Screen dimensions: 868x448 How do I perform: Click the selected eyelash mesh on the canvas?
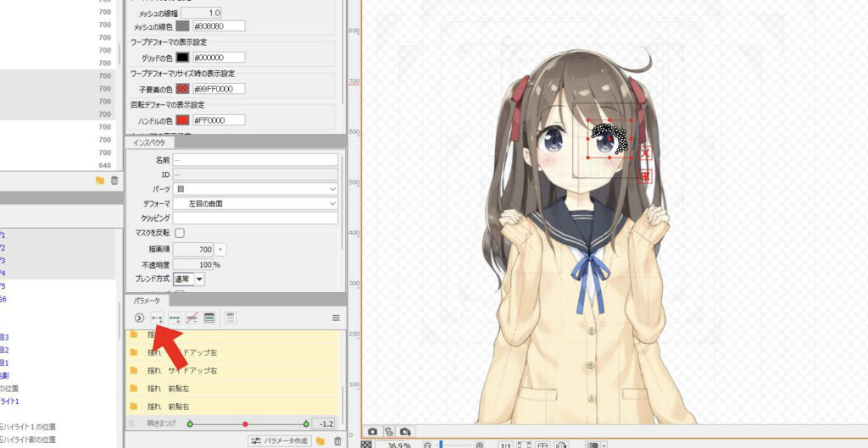click(x=609, y=137)
